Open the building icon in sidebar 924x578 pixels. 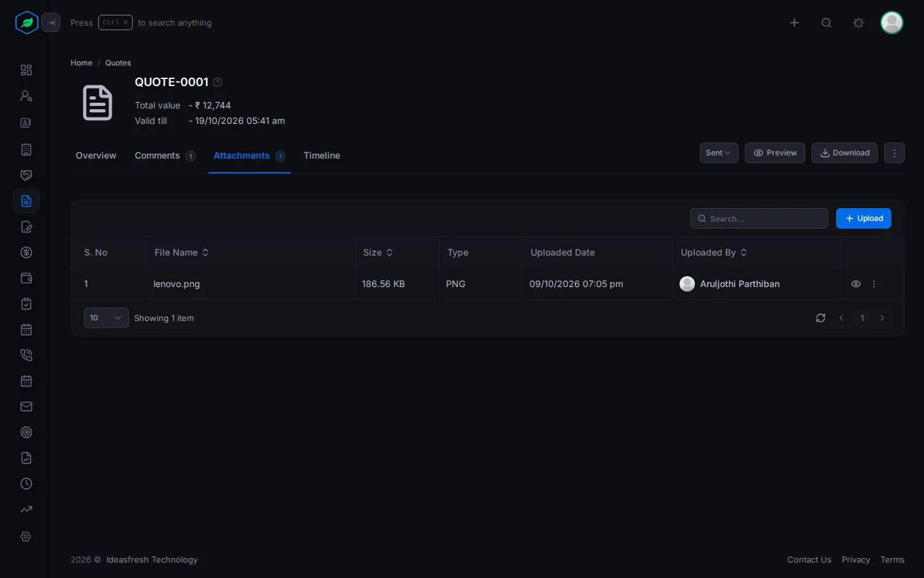point(26,150)
